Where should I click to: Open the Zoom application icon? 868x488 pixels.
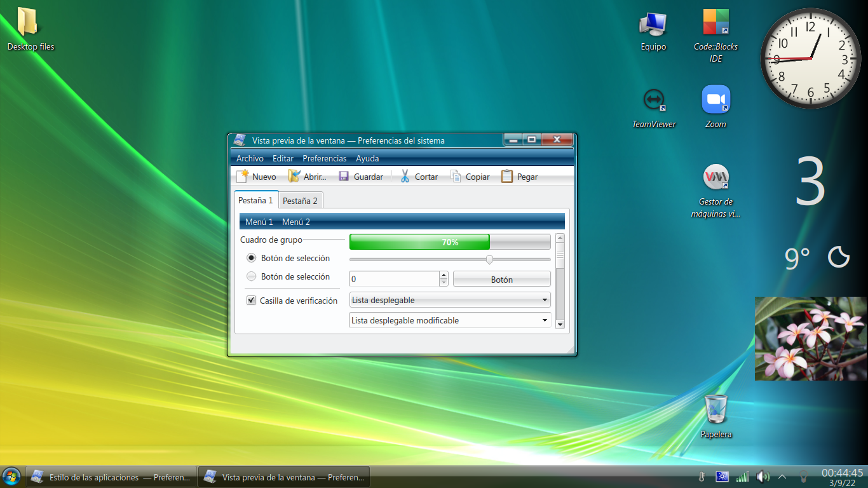(715, 98)
